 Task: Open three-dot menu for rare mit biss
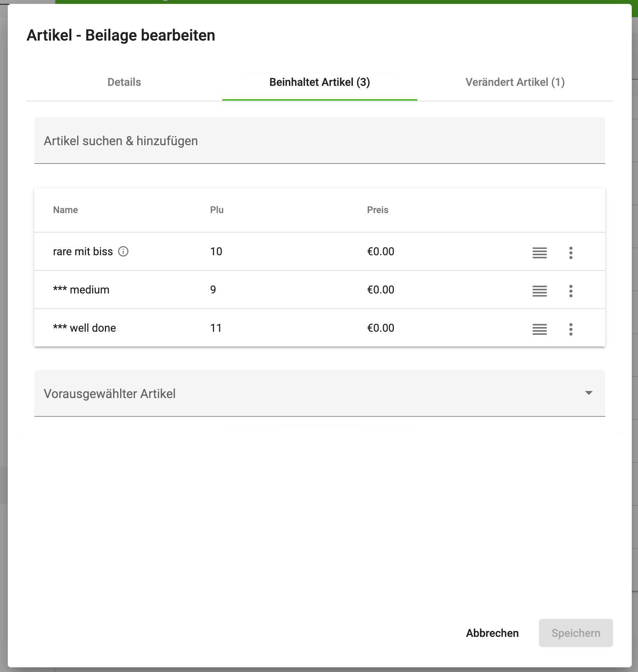pos(571,253)
